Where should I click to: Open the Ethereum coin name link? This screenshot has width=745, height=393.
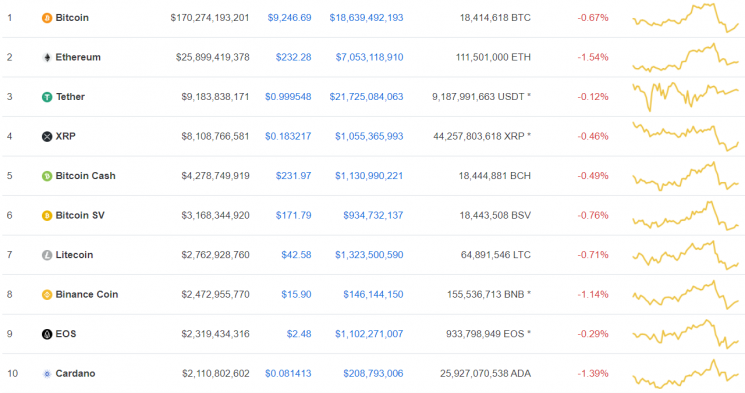coord(78,57)
